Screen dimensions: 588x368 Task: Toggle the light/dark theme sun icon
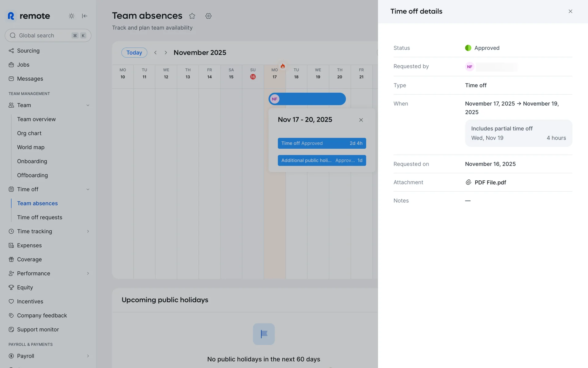pyautogui.click(x=71, y=16)
